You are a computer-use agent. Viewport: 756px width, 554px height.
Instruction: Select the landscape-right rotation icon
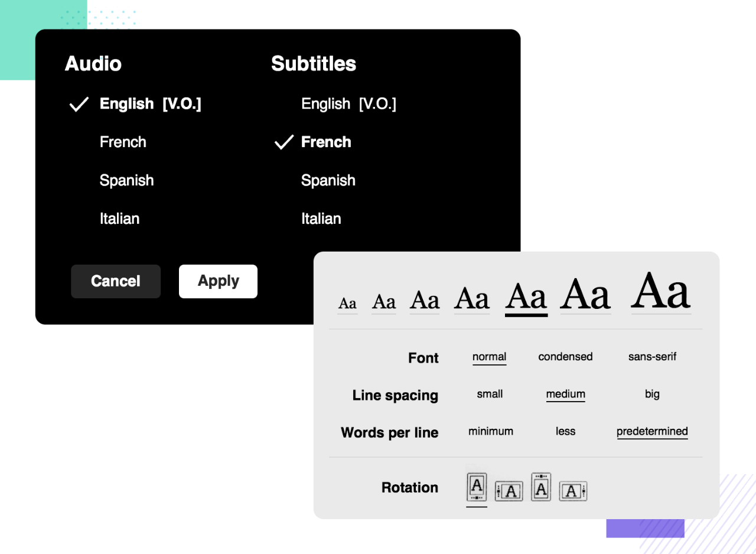[x=573, y=491]
